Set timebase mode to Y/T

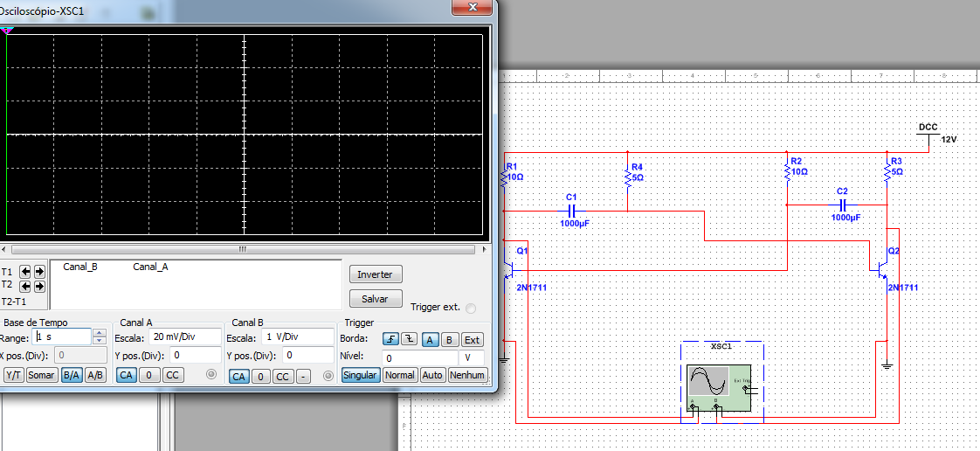point(13,375)
